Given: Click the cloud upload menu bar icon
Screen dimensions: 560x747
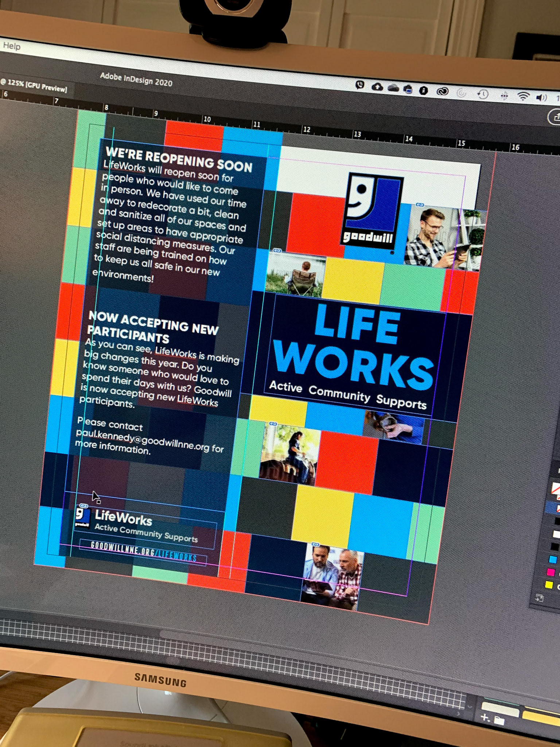Looking at the screenshot, I should coord(377,87).
